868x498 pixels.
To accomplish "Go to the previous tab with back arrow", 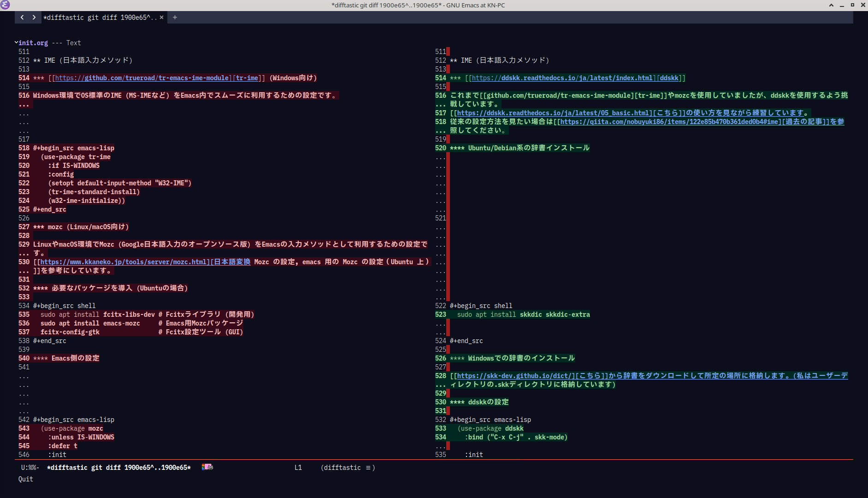I will tap(22, 18).
